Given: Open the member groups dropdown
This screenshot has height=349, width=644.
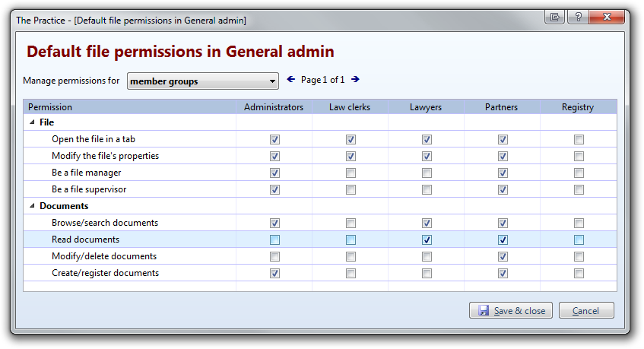Looking at the screenshot, I should point(203,81).
